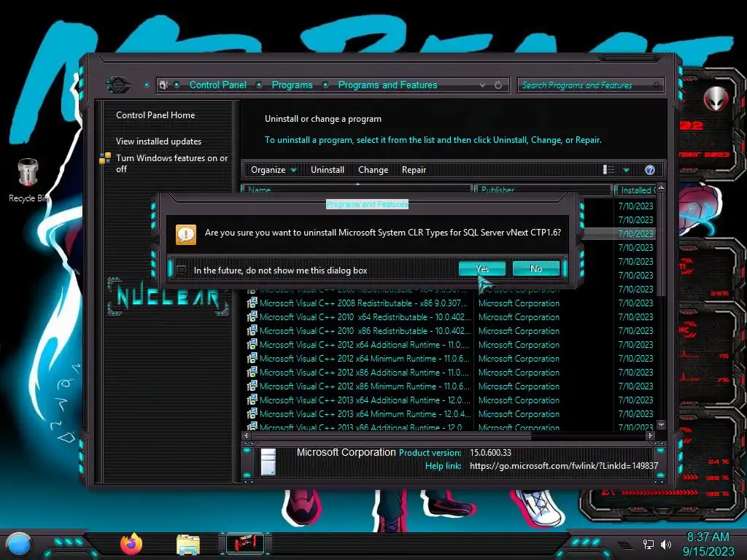
Task: Click the horizontal scrollbar right arrow
Action: click(650, 435)
